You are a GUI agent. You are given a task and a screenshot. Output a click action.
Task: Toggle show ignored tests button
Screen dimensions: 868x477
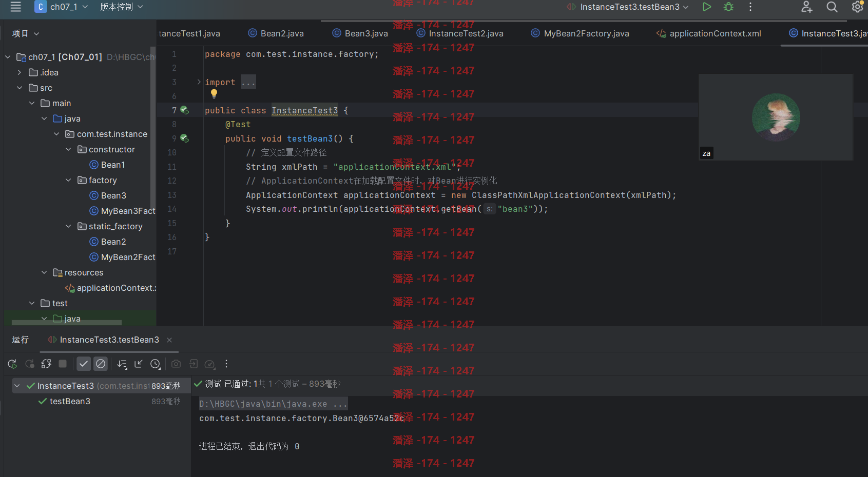(101, 364)
